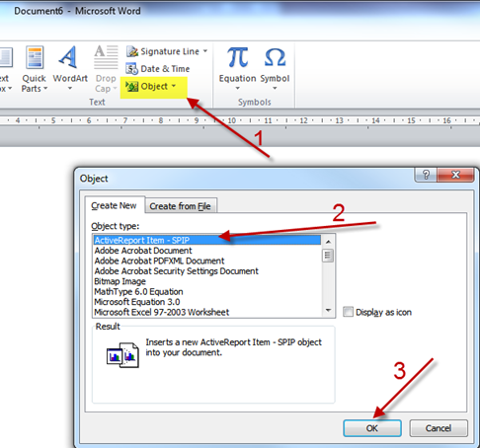This screenshot has height=448, width=480.
Task: Click the Signature Line icon
Action: (132, 51)
